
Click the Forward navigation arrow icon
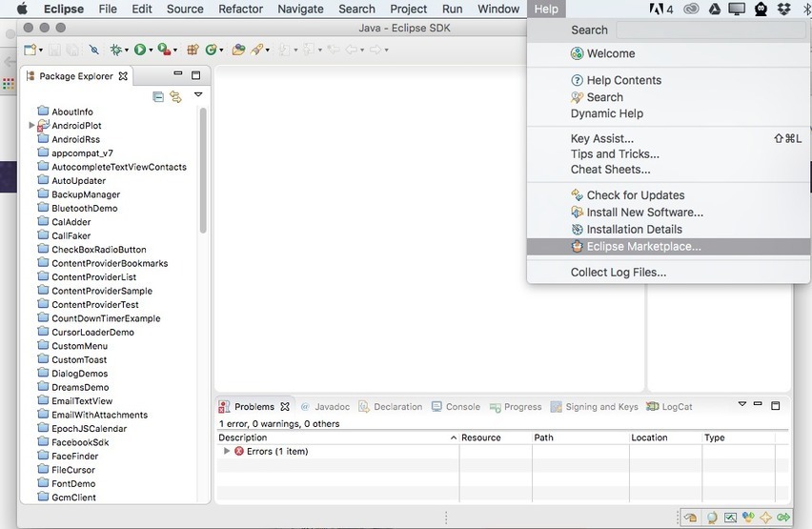376,50
